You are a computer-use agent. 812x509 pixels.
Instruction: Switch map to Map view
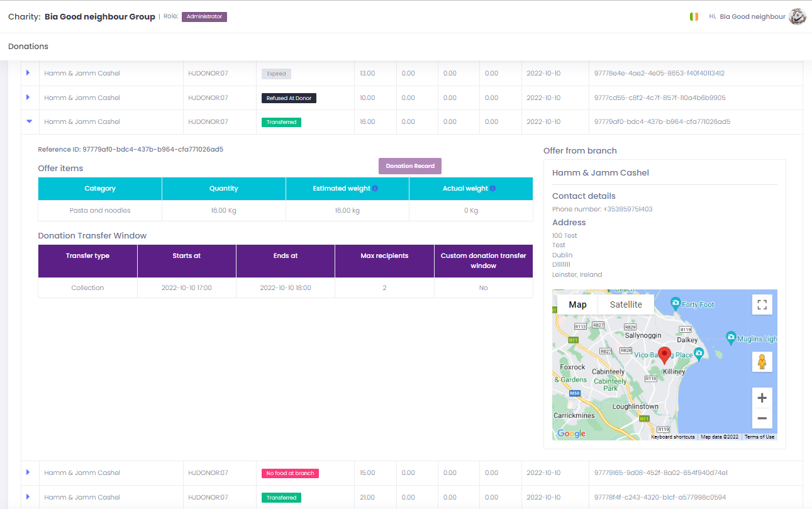577,305
